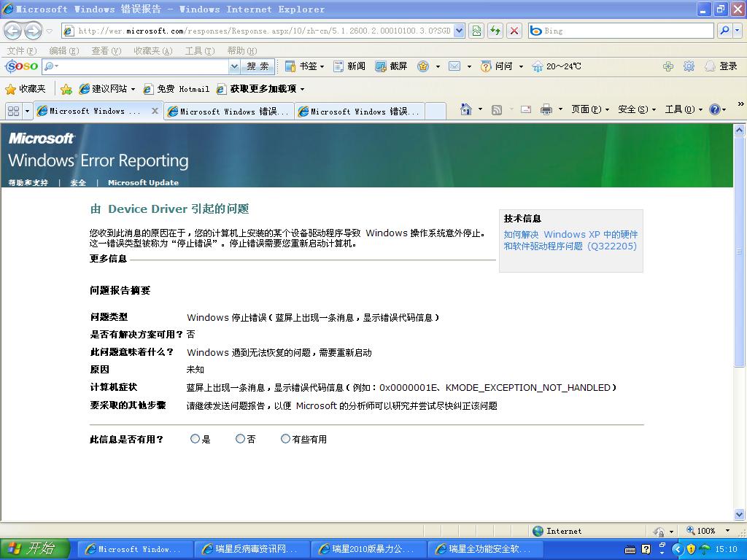This screenshot has width=747, height=560.
Task: Click the green Refresh arrows icon
Action: [495, 31]
